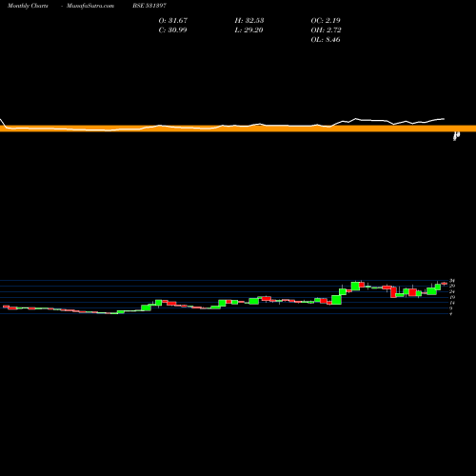Click the 'MunafaSutra.com' label
The width and height of the screenshot is (476, 476).
[90, 6]
